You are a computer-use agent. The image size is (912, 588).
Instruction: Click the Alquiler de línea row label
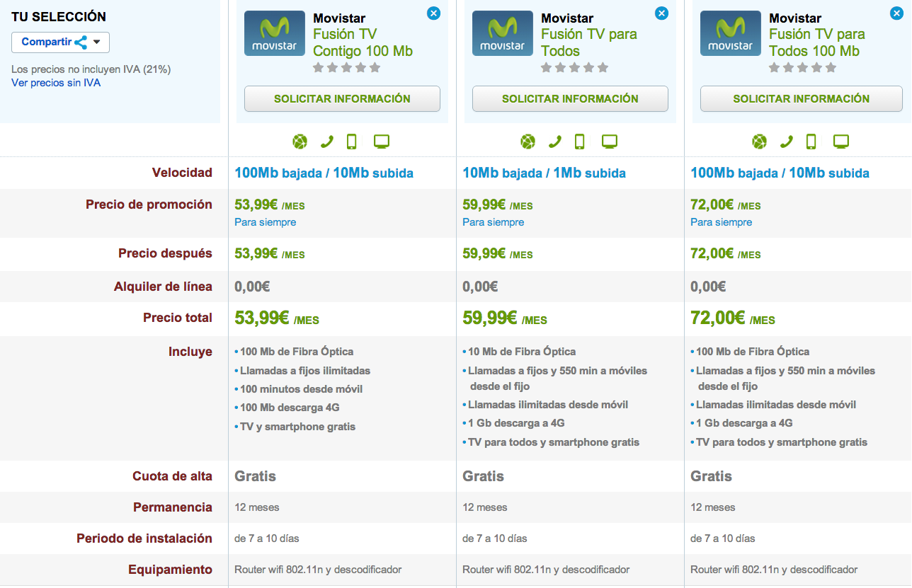click(x=163, y=287)
